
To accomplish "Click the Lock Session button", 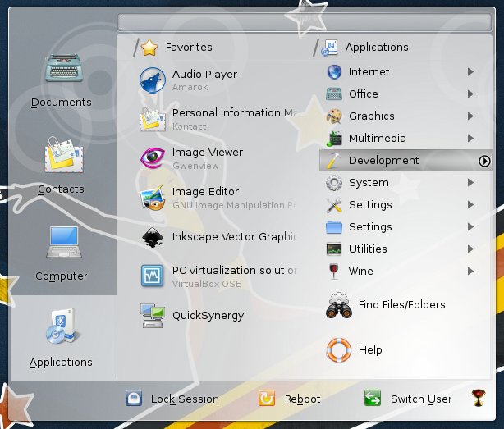I will point(172,399).
